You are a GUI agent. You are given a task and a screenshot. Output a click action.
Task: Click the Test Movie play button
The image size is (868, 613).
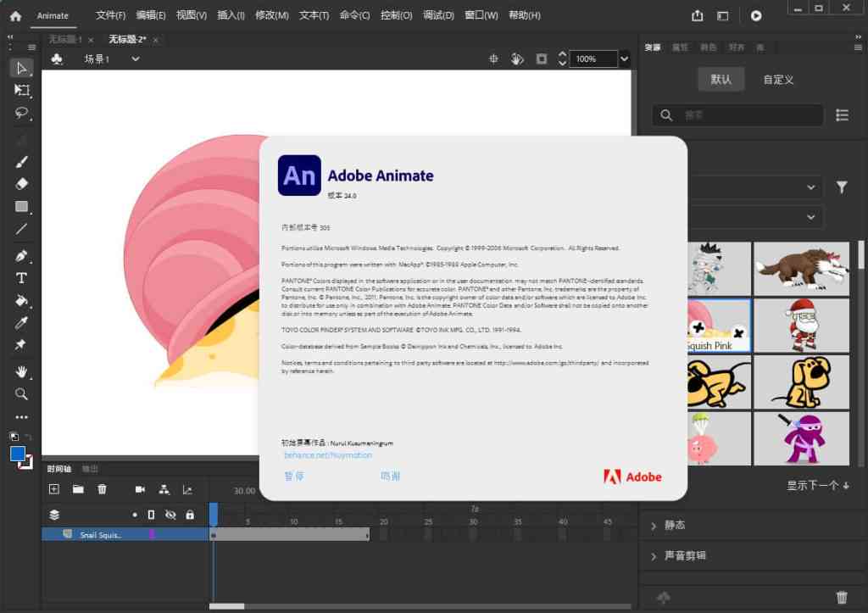pos(756,15)
